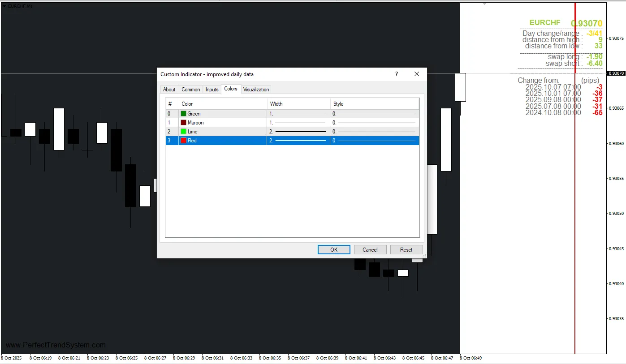
Task: Click the '8 Oct 06:19' time axis label
Action: (x=40, y=358)
